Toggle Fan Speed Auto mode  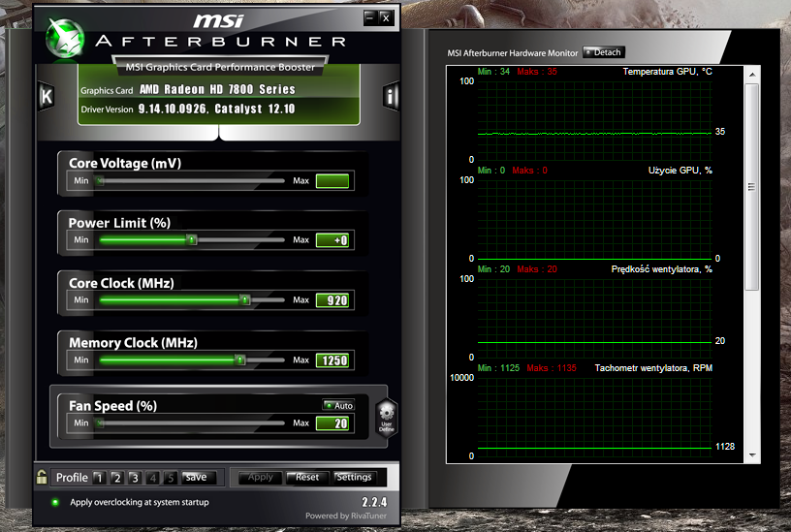pyautogui.click(x=338, y=405)
